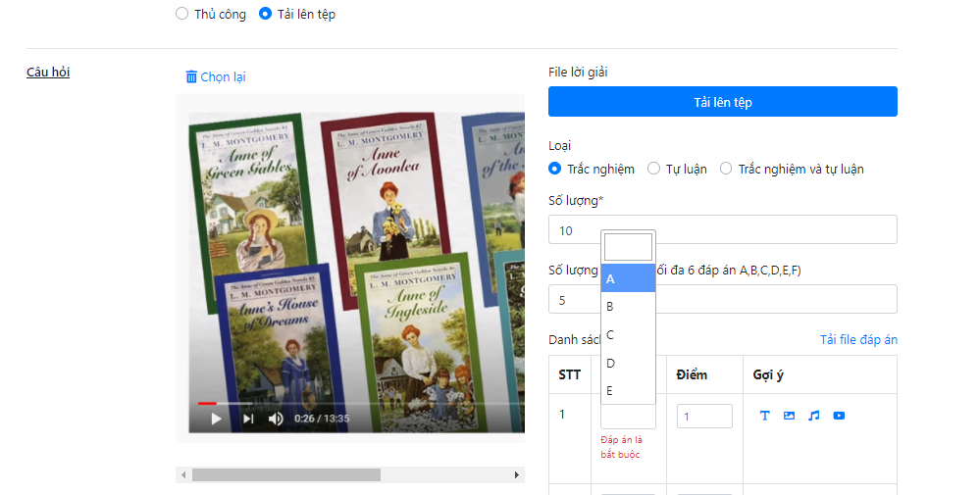Screen dimensions: 980x495
Task: Click the answer dropdown field in row 1
Action: (628, 417)
